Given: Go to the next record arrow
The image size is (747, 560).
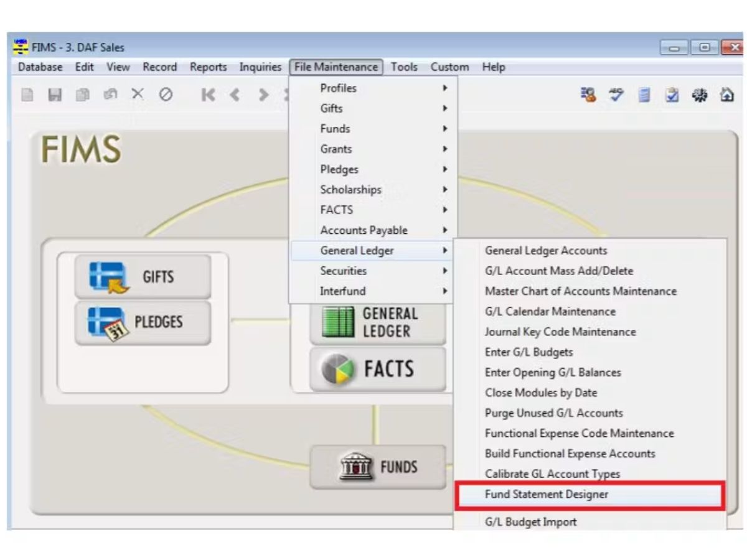Looking at the screenshot, I should coord(263,95).
